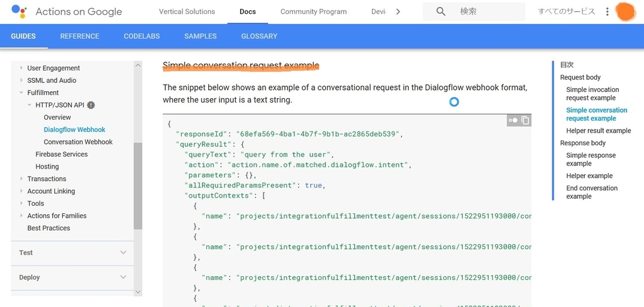Click the responseId value in code

pos(317,134)
